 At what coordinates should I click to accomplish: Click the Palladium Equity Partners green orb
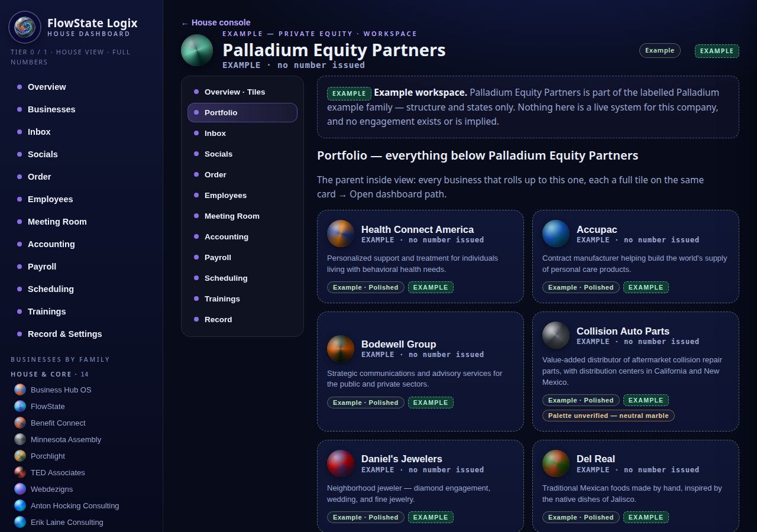tap(197, 50)
